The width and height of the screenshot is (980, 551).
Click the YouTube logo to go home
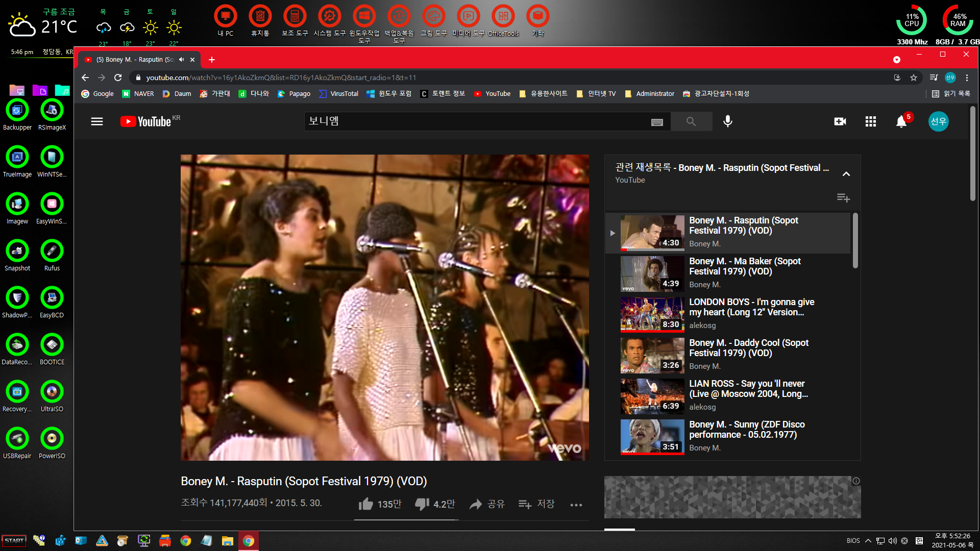point(145,121)
